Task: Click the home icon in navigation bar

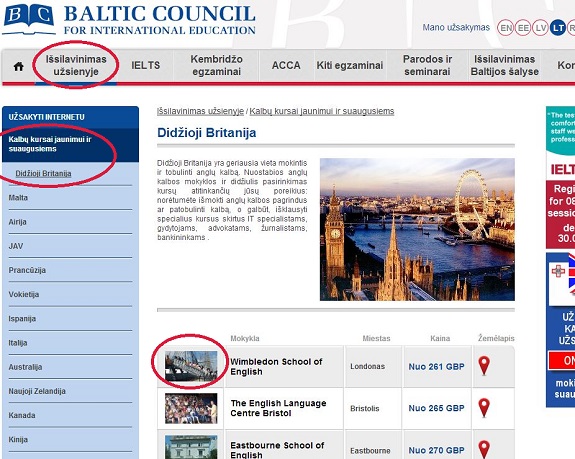Action: 18,66
